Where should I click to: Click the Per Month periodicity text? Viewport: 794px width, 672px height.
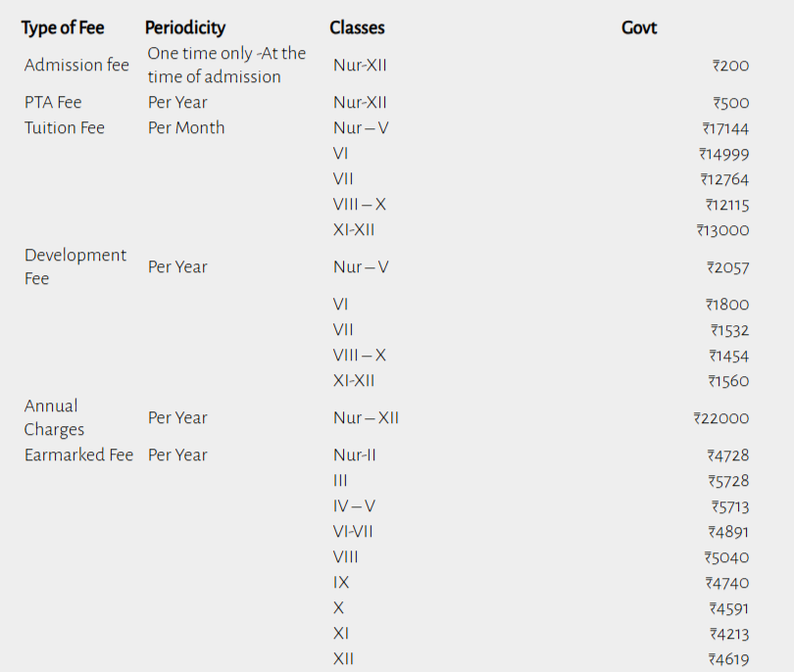click(x=186, y=127)
